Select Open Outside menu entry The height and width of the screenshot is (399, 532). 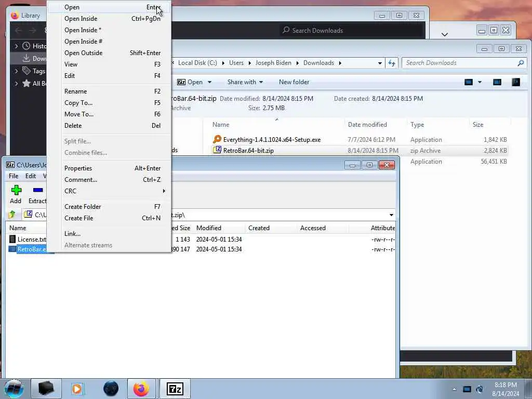click(x=109, y=53)
